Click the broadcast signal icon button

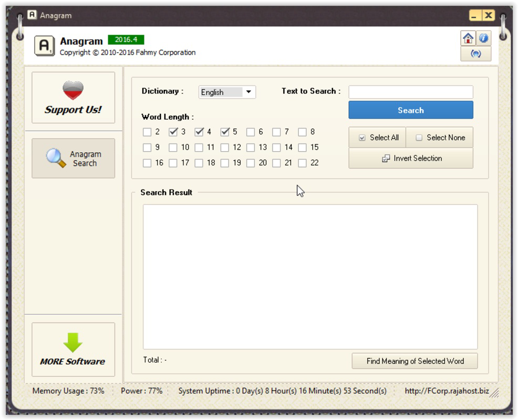tap(476, 54)
